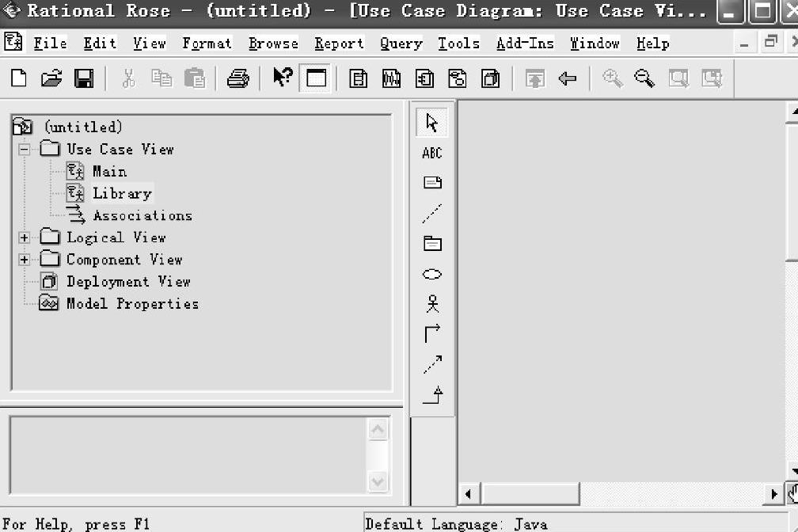This screenshot has width=798, height=532.
Task: Select the Library diagram in tree
Action: pyautogui.click(x=122, y=193)
